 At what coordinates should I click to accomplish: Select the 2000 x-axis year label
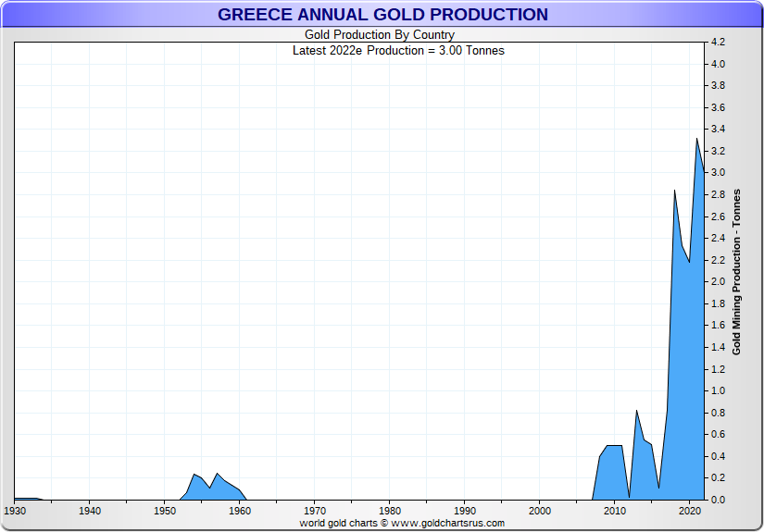coord(540,511)
